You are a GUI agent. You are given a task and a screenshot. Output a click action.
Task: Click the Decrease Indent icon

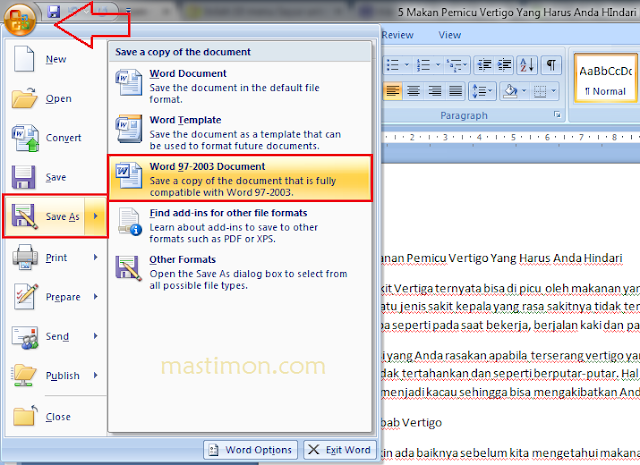click(x=484, y=65)
